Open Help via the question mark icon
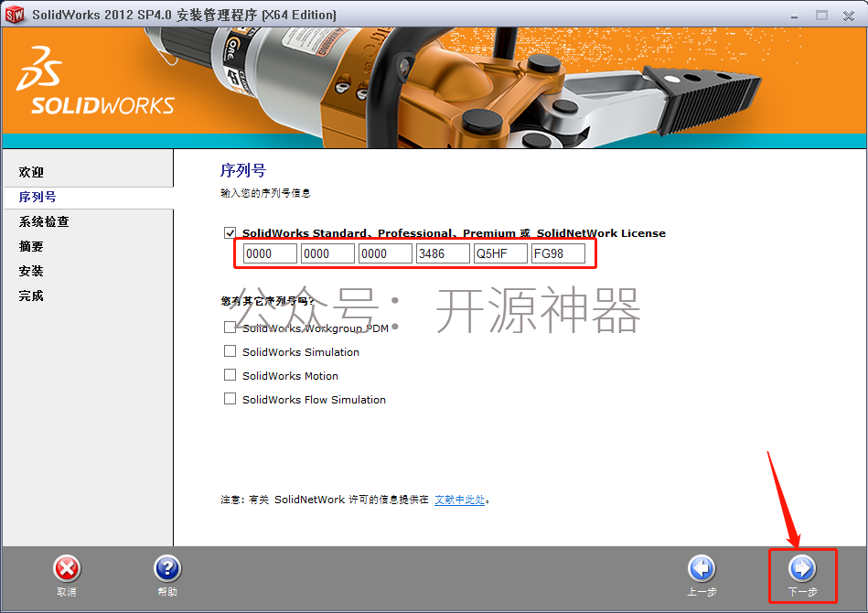868x613 pixels. tap(167, 569)
